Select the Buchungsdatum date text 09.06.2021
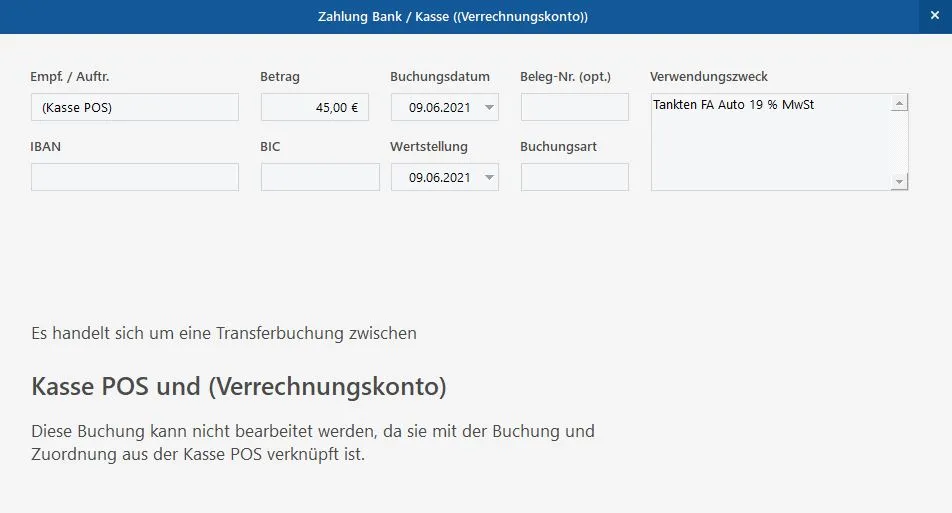Screen dimensions: 952x513 point(439,107)
